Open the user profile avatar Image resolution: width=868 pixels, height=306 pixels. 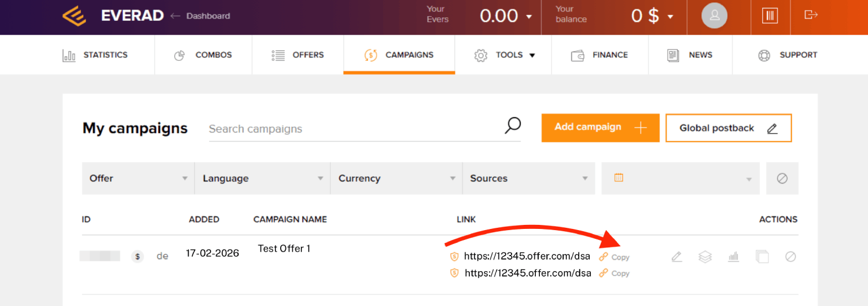click(x=715, y=16)
